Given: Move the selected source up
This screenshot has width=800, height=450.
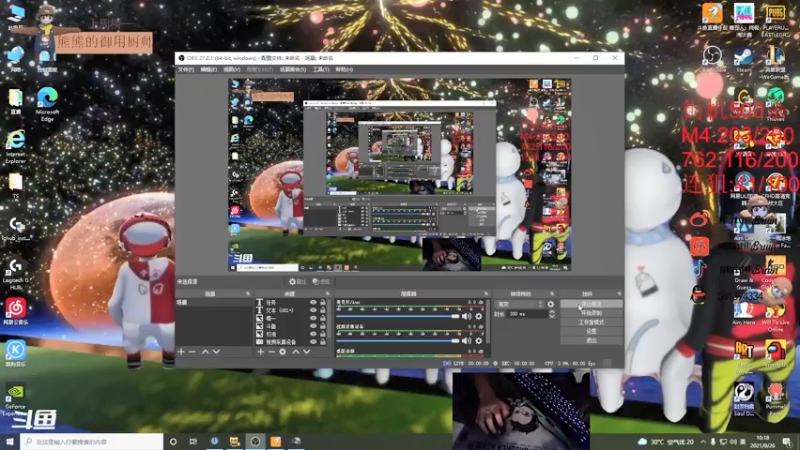Looking at the screenshot, I should click(295, 352).
